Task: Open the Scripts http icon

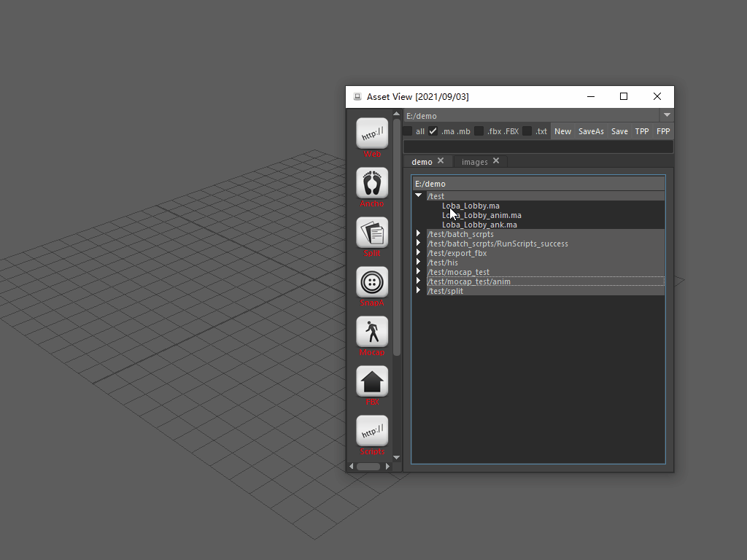Action: point(372,431)
